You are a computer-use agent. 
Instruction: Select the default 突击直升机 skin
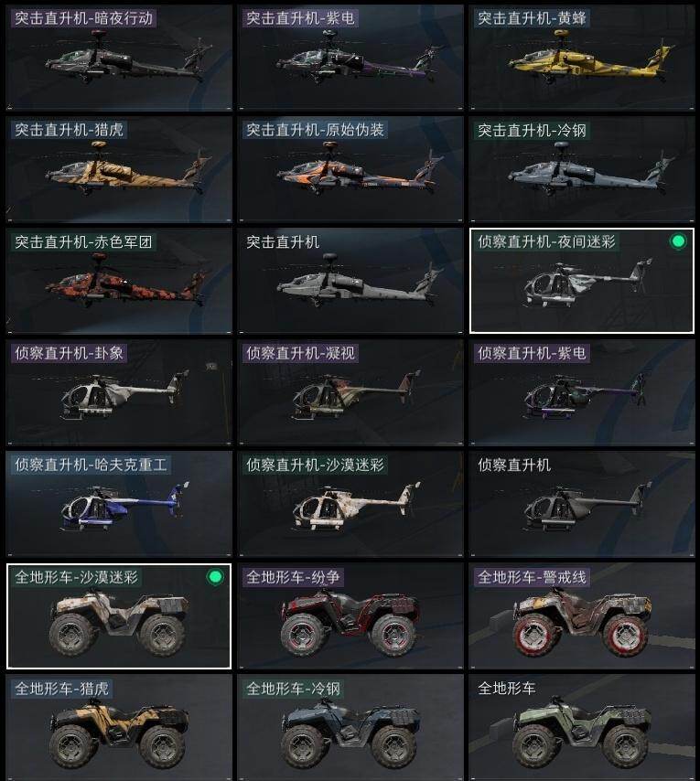[350, 281]
